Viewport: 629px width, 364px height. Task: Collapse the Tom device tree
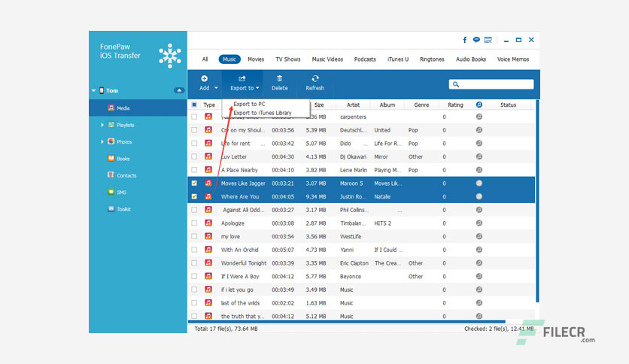pyautogui.click(x=93, y=90)
